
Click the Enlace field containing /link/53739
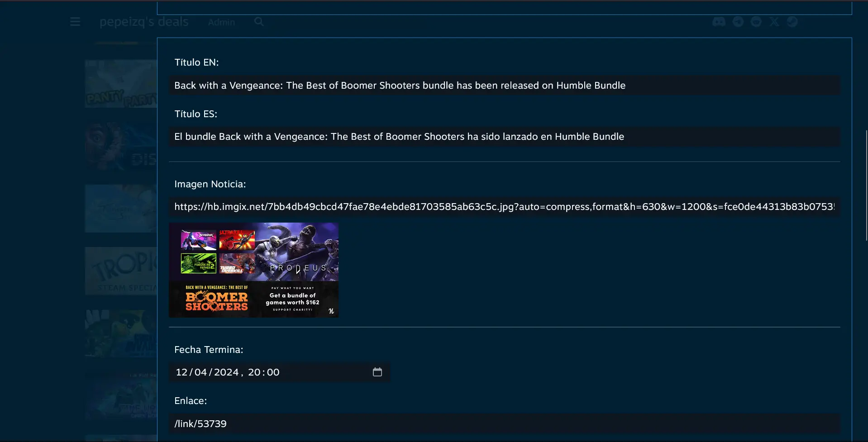coord(504,424)
